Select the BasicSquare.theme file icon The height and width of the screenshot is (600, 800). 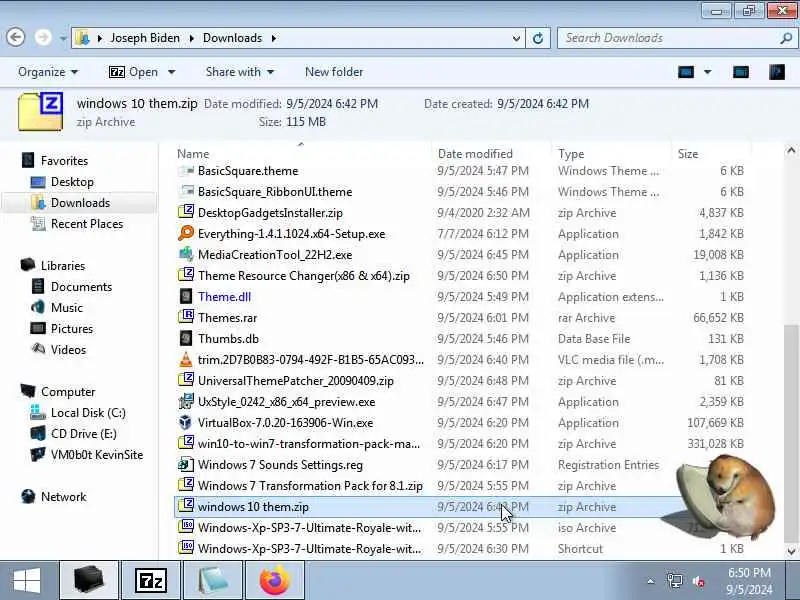(186, 171)
